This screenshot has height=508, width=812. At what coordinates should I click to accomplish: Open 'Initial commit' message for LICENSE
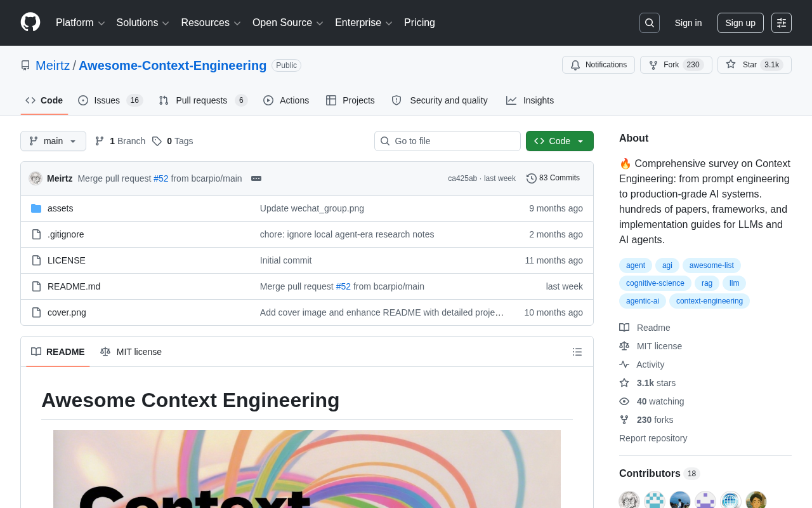(x=286, y=260)
